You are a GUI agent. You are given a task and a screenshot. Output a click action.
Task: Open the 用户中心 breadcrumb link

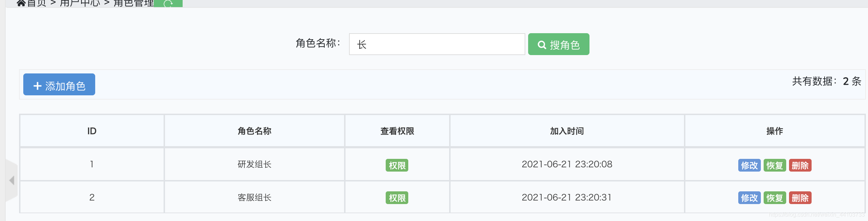[79, 3]
